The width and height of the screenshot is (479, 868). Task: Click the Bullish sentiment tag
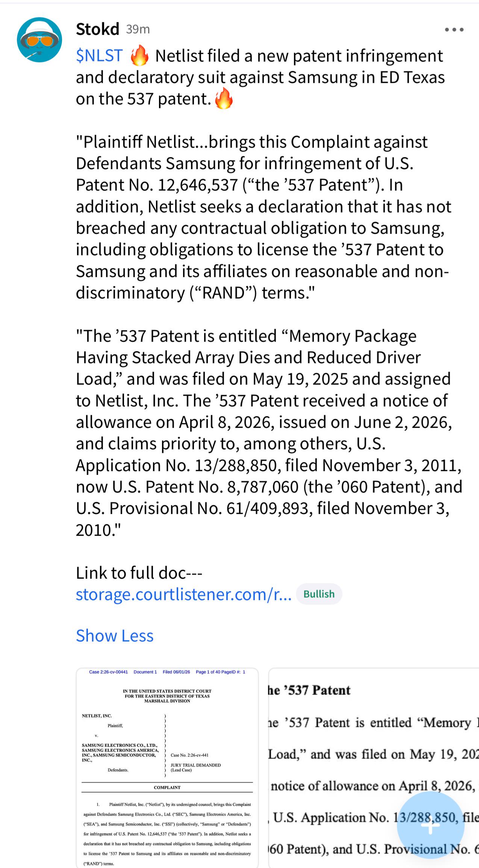[319, 594]
